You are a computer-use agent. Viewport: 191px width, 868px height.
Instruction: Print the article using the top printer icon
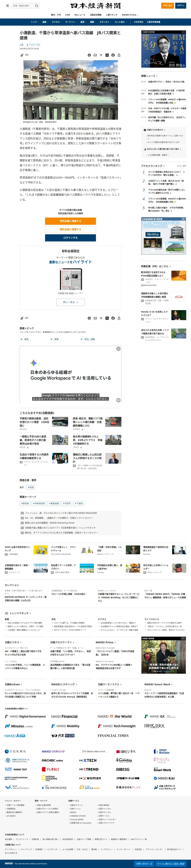[89, 55]
